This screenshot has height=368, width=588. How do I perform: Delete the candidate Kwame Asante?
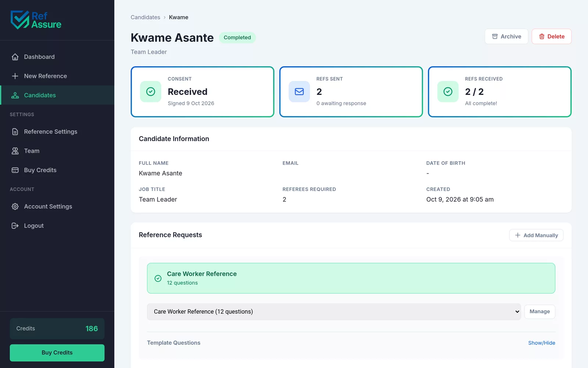point(552,36)
